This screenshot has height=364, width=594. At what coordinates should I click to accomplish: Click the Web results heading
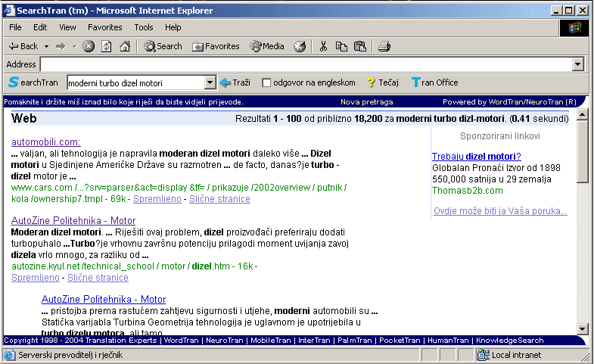click(x=24, y=118)
